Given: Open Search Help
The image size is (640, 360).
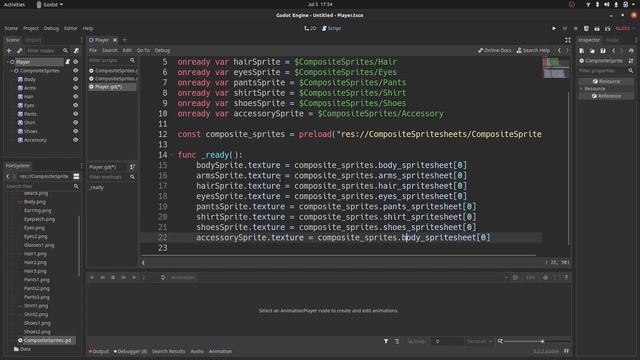Looking at the screenshot, I should (533, 50).
